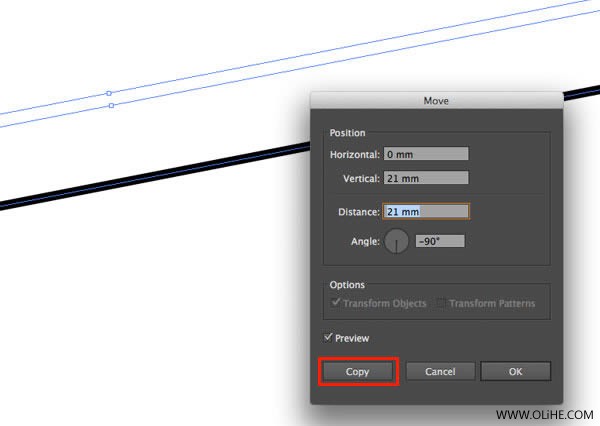Toggle the Transform Patterns checkbox
600x426 pixels.
(441, 303)
